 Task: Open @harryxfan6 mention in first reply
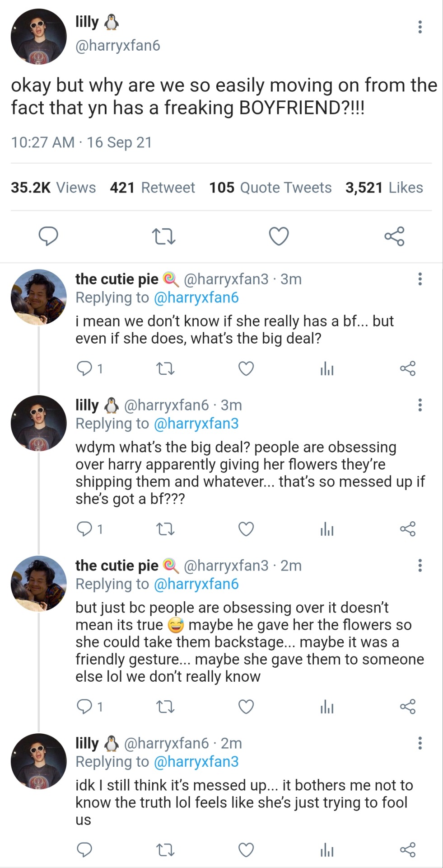(196, 298)
